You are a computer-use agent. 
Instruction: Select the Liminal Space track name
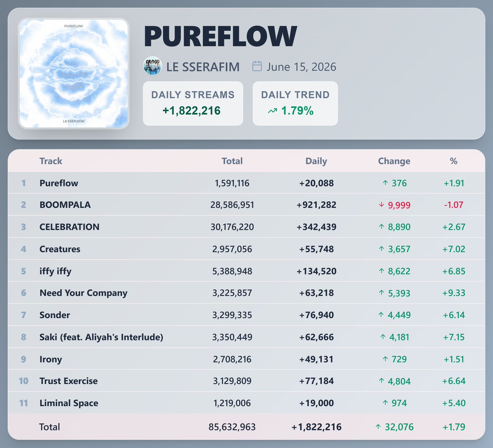point(69,403)
